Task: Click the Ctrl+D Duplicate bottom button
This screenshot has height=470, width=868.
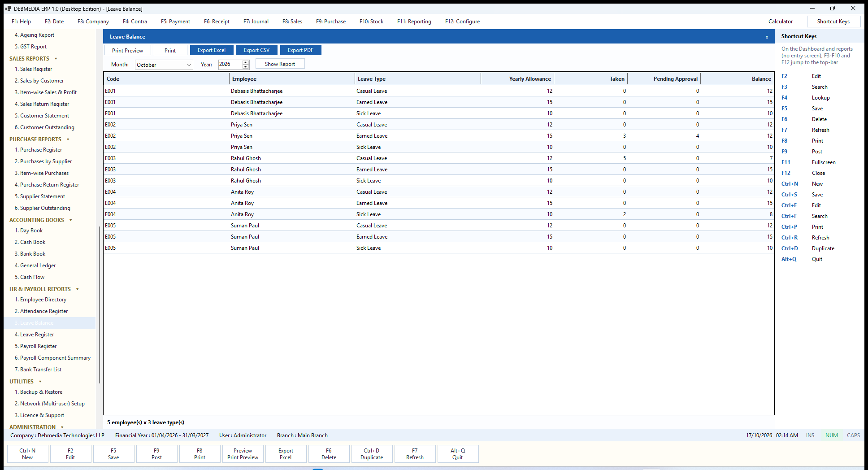Action: click(x=372, y=454)
